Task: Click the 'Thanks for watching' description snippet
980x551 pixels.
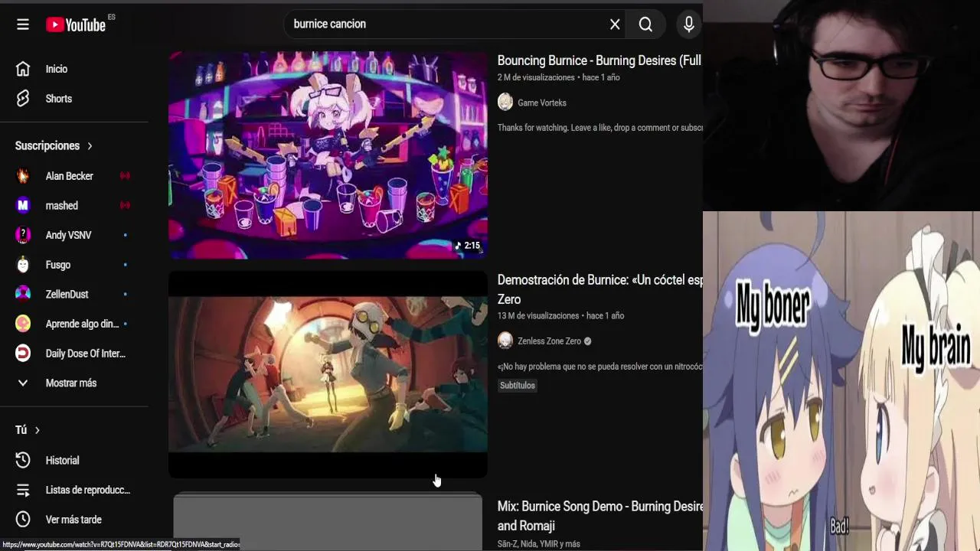Action: coord(599,128)
